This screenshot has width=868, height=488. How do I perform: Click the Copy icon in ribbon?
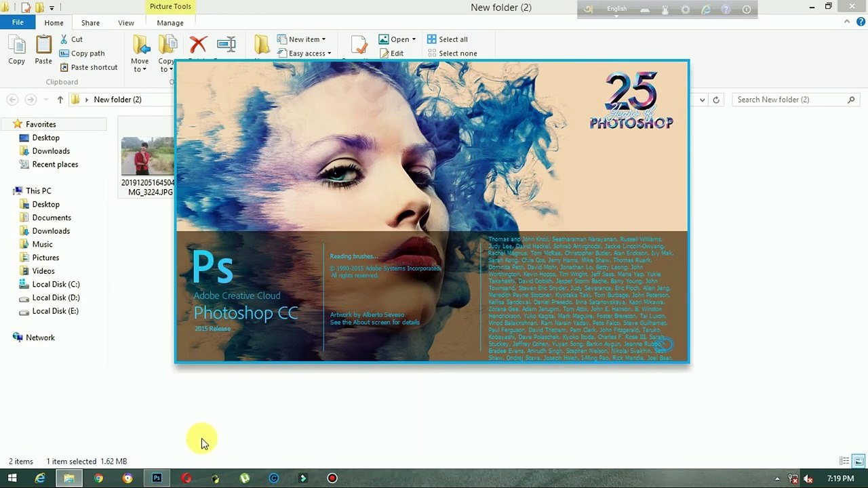pos(17,51)
